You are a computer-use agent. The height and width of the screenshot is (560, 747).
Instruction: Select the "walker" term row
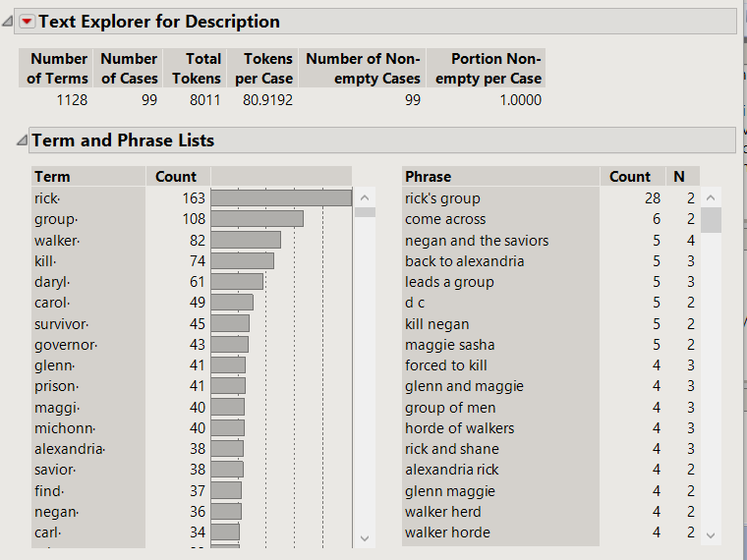pos(57,241)
